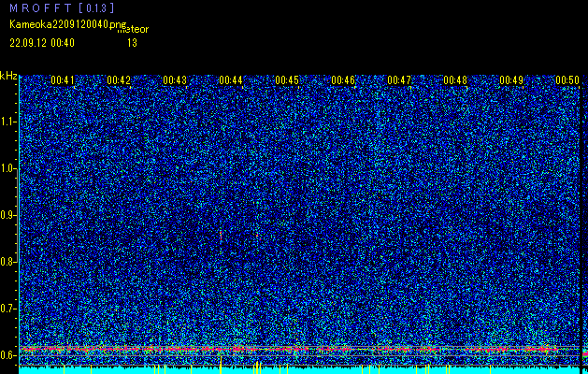The image size is (588, 374).
Task: Select the Kameoka2209120040.png file name
Action: [69, 24]
